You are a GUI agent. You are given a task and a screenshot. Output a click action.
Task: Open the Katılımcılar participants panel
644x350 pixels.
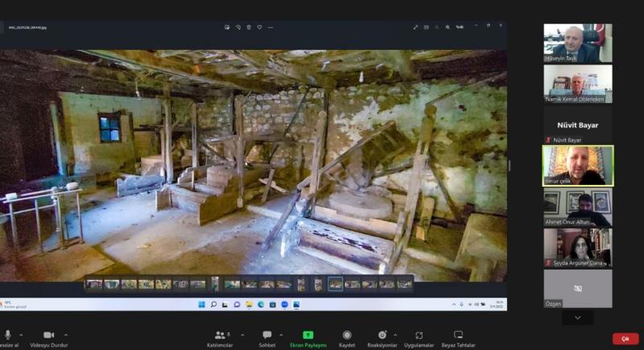coord(219,335)
